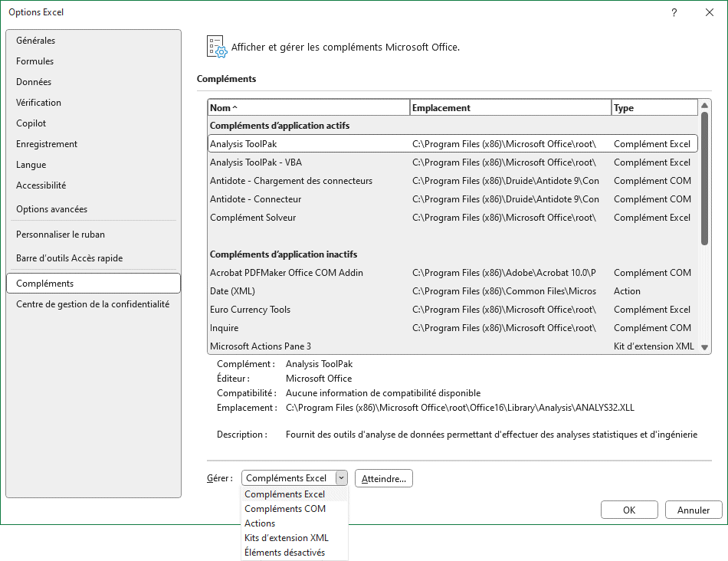The height and width of the screenshot is (561, 728).
Task: Click the Help question mark icon
Action: [674, 12]
